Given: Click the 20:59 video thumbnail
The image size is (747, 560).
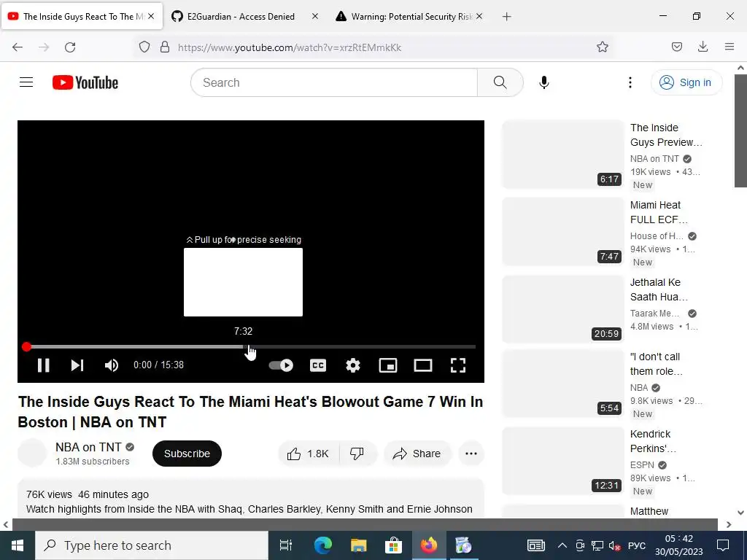Looking at the screenshot, I should pos(562,308).
